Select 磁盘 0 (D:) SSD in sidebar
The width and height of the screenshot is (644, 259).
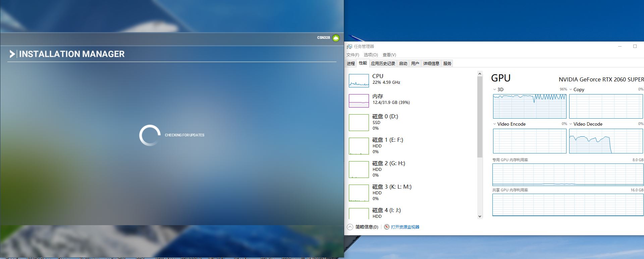point(385,122)
